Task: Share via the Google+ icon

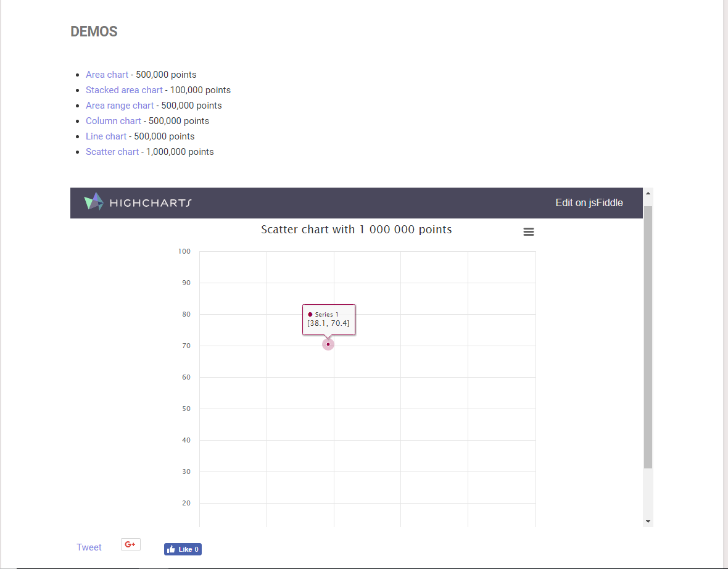Action: (x=130, y=544)
